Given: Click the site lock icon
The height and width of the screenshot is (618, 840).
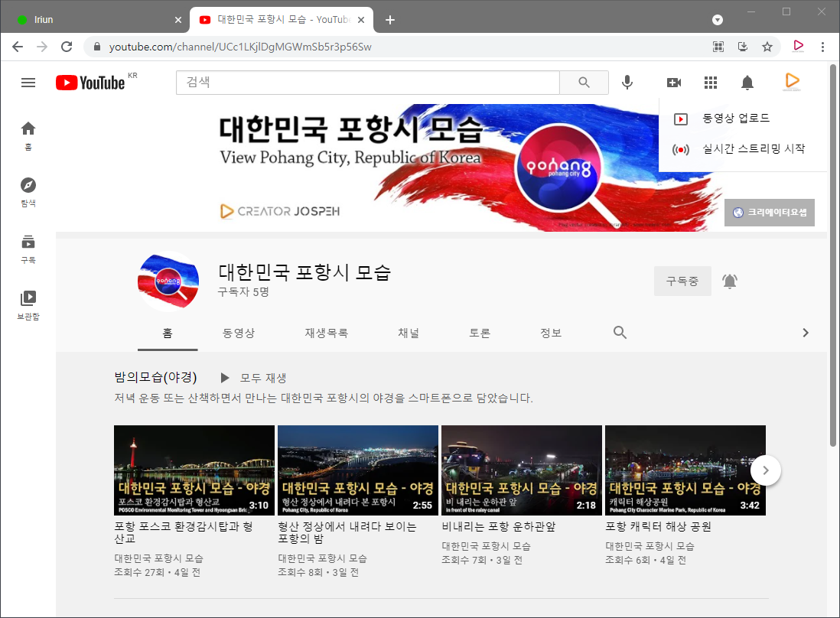Looking at the screenshot, I should [x=97, y=47].
